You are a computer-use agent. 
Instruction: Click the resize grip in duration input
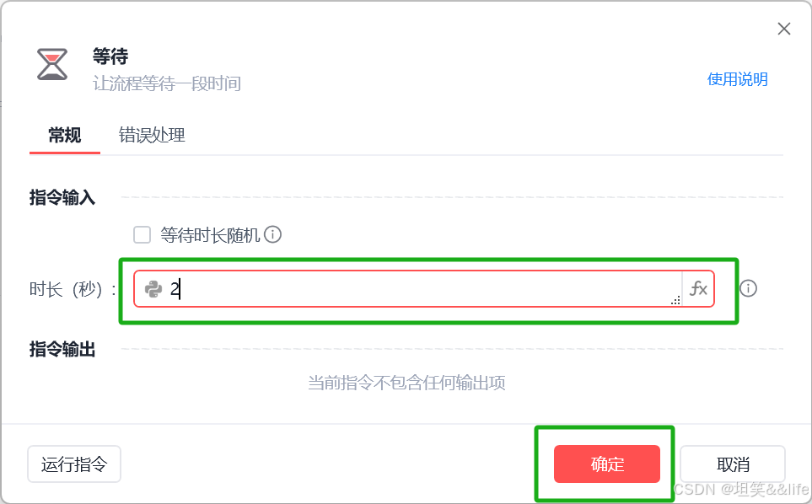coord(675,300)
